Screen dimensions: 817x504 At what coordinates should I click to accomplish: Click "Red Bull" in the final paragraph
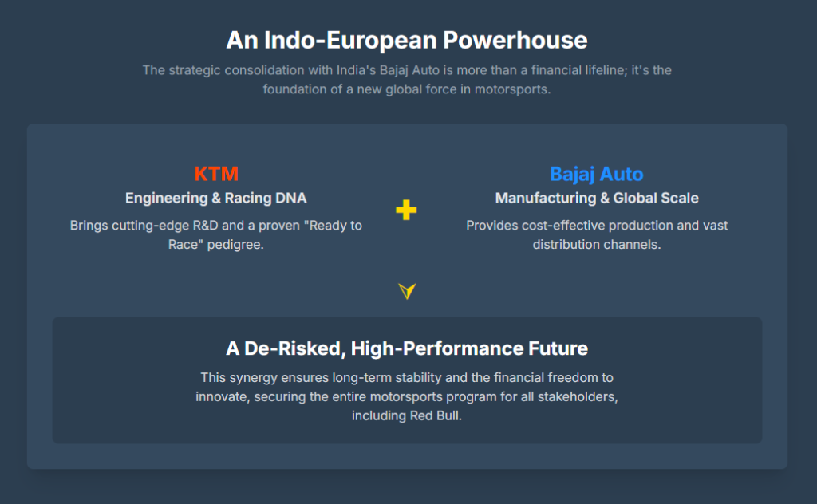tap(436, 415)
